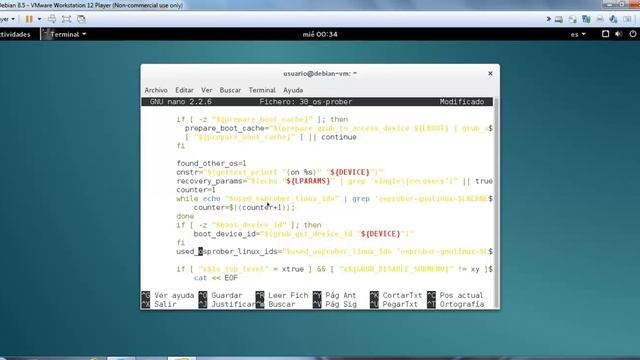
Task: Open the Buscar menu
Action: click(x=230, y=90)
